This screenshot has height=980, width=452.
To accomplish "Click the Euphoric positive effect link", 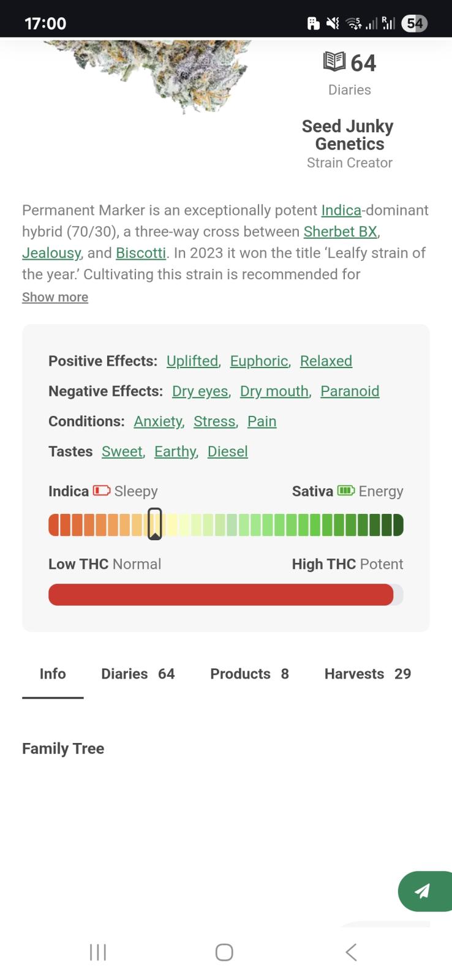I will click(259, 361).
